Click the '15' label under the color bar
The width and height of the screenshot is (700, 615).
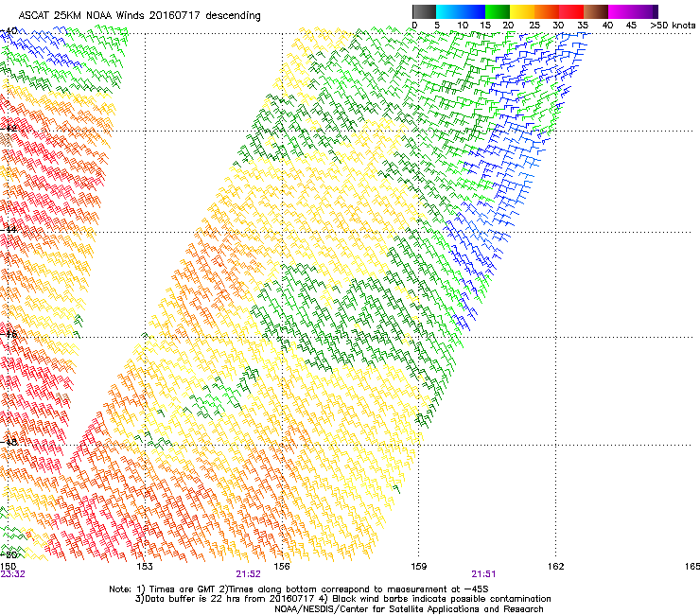click(x=485, y=26)
